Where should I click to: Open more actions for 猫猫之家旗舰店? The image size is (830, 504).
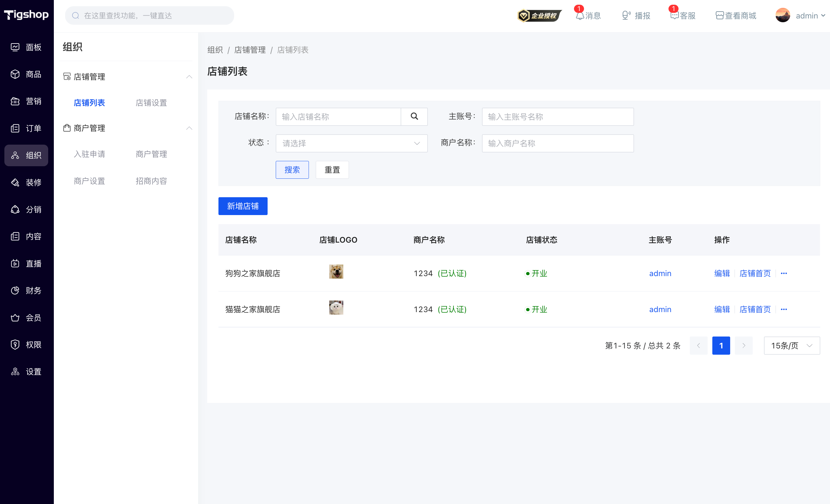coord(784,309)
